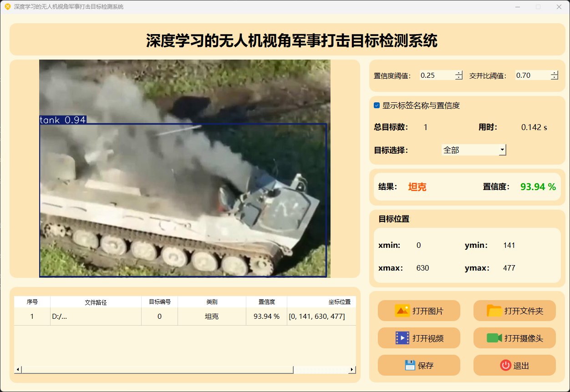Screen dimensions: 570x392
Task: Click the detected tank image preview
Action: click(x=185, y=168)
